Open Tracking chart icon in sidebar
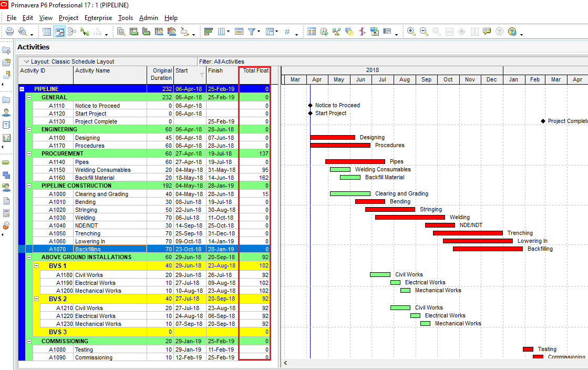Image resolution: width=588 pixels, height=370 pixels. coord(6,138)
